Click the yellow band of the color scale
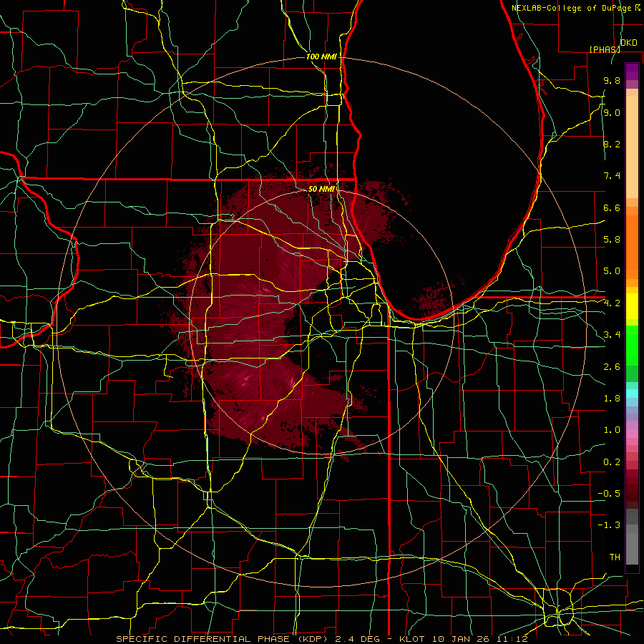This screenshot has height=644, width=644. pyautogui.click(x=632, y=306)
